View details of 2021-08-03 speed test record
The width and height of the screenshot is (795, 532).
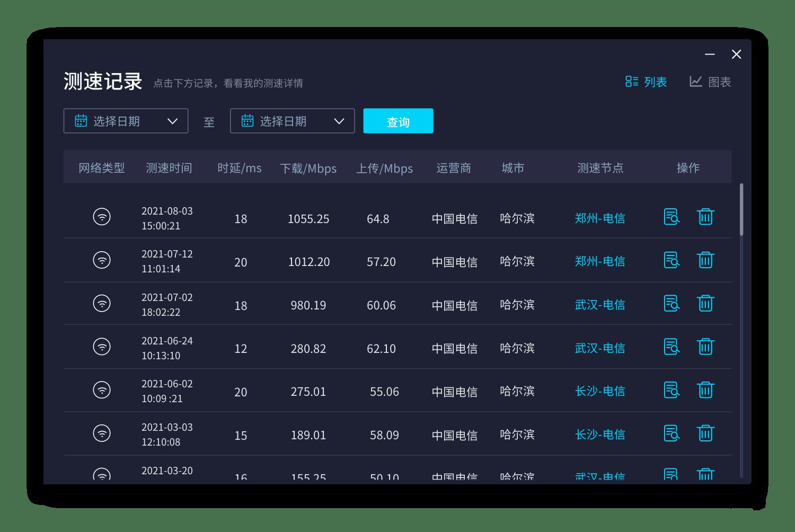[x=672, y=217]
